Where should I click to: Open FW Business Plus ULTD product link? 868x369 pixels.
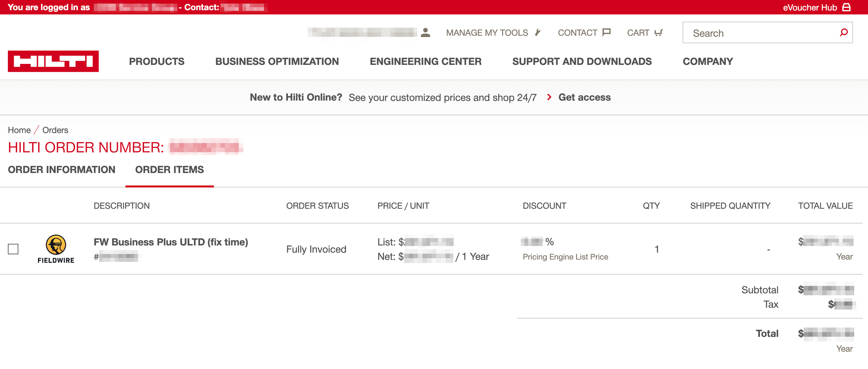tap(171, 242)
